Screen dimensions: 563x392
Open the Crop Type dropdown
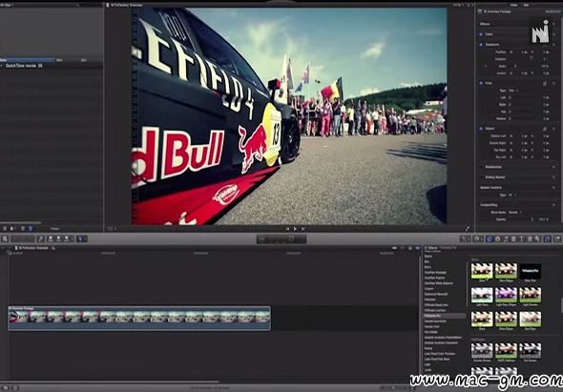pyautogui.click(x=512, y=91)
